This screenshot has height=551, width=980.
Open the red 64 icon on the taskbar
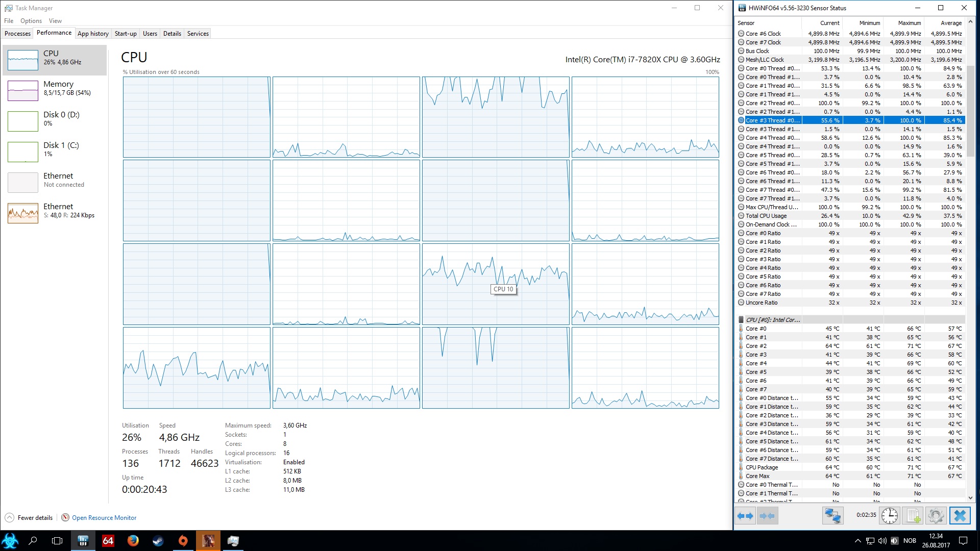coord(108,541)
